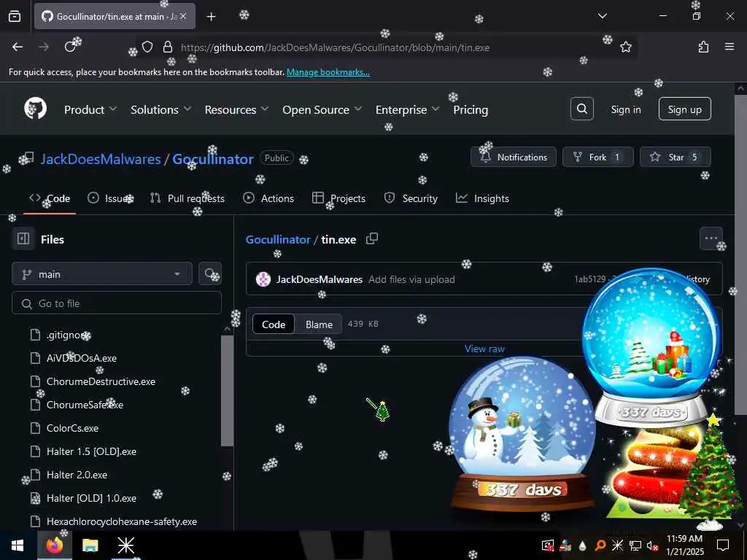Open the main branch dropdown
747x560 pixels.
102,274
